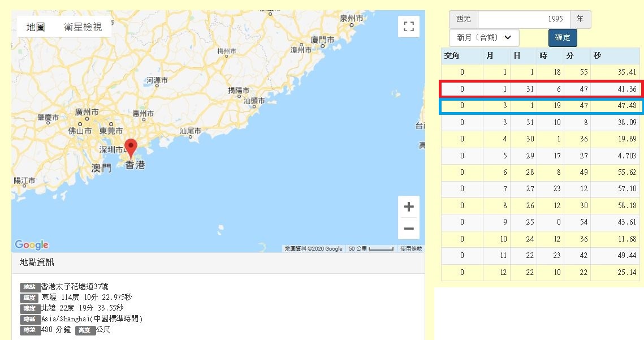Open the fullscreen map view icon
Image resolution: width=644 pixels, height=340 pixels.
click(x=409, y=26)
